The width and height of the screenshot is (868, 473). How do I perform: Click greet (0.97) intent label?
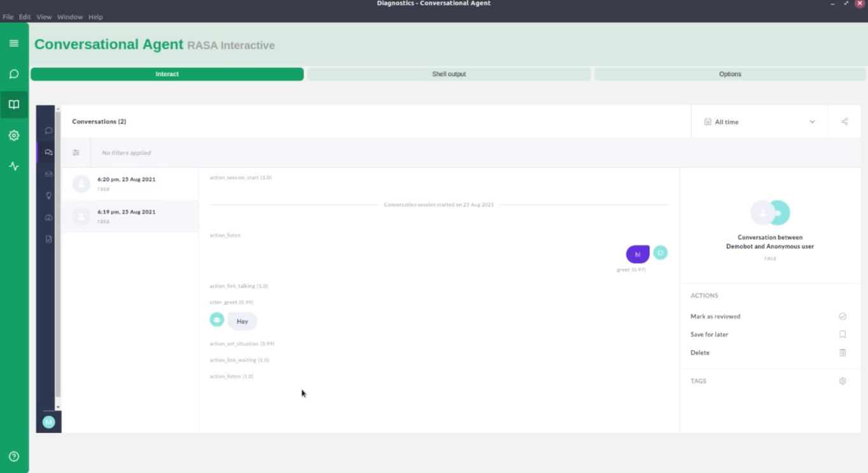pyautogui.click(x=631, y=270)
